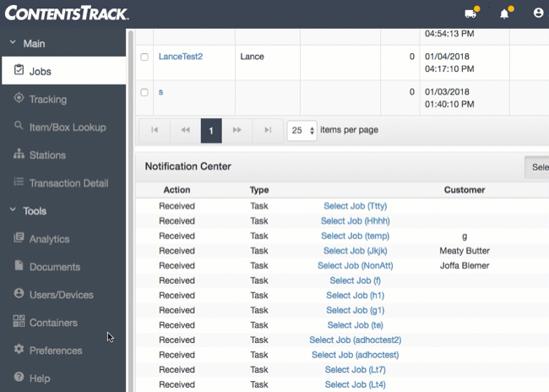This screenshot has width=549, height=392.
Task: Open the user account profile icon
Action: 538,13
